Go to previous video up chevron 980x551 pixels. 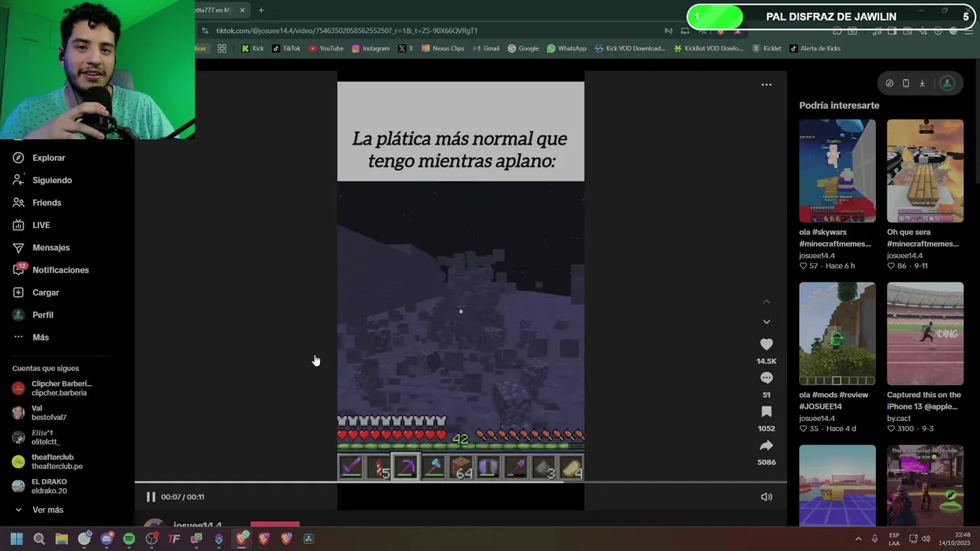pos(766,302)
